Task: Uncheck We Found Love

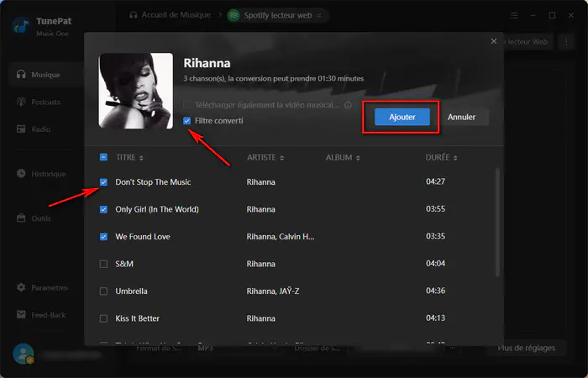Action: [103, 237]
